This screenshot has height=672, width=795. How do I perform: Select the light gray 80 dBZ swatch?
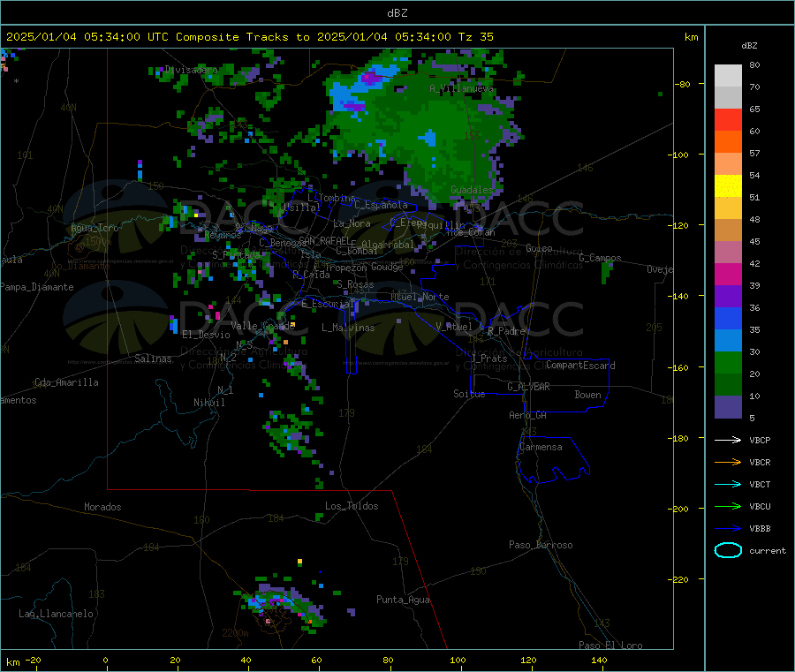(728, 76)
